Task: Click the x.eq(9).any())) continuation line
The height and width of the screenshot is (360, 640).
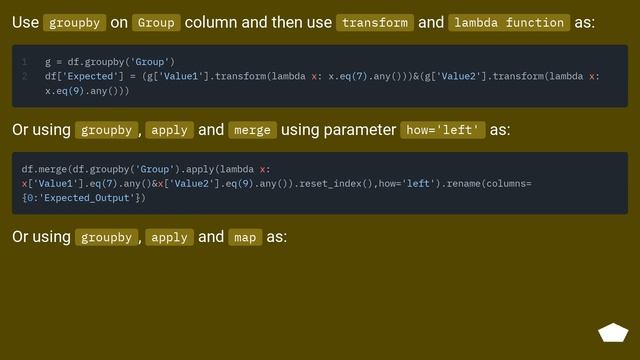Action: (87, 91)
